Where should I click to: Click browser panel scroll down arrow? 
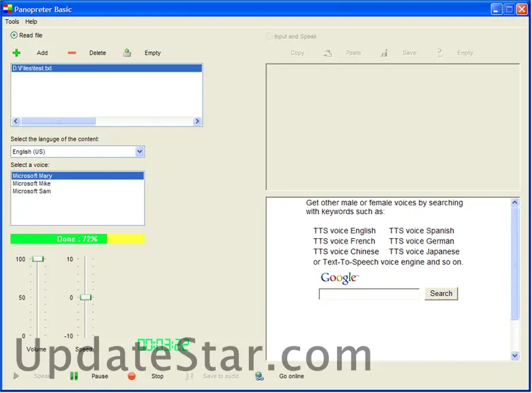pos(515,355)
